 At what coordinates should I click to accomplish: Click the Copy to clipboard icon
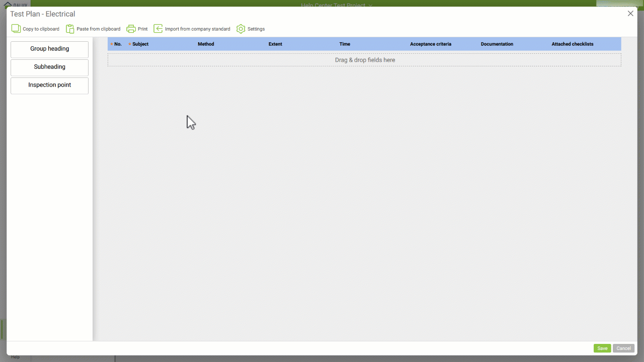click(x=16, y=29)
